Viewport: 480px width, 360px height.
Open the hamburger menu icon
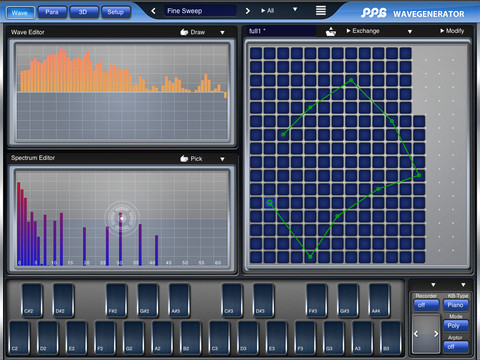point(321,11)
